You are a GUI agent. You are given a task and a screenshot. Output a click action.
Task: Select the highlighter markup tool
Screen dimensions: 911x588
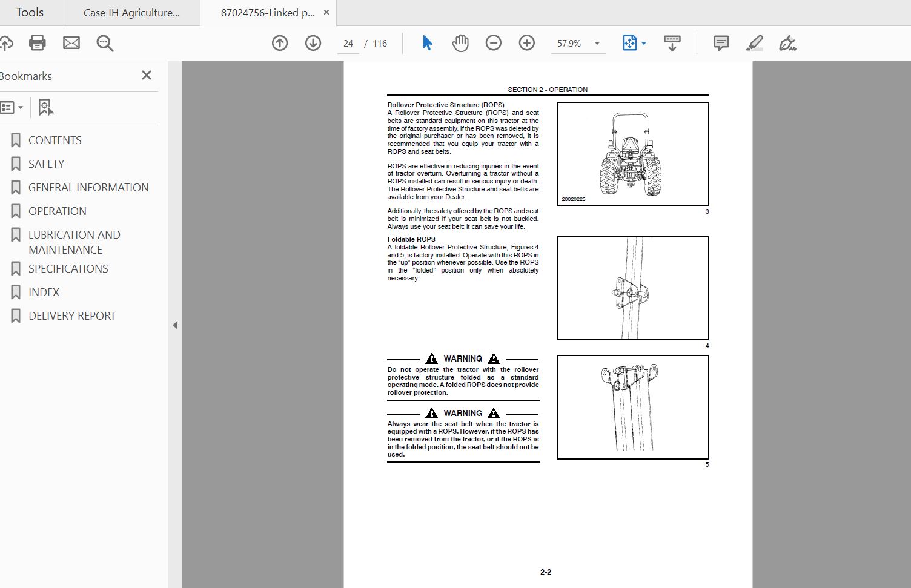[x=754, y=43]
